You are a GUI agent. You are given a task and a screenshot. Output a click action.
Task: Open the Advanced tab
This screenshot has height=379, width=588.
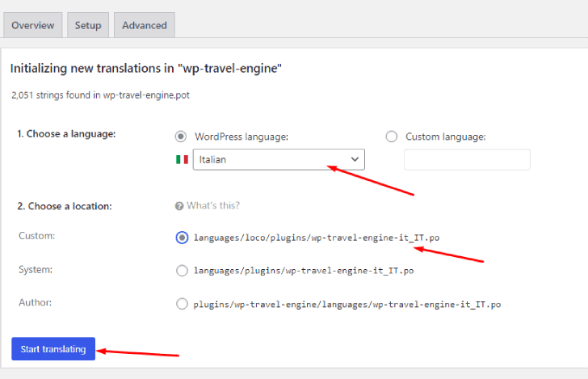coord(145,25)
